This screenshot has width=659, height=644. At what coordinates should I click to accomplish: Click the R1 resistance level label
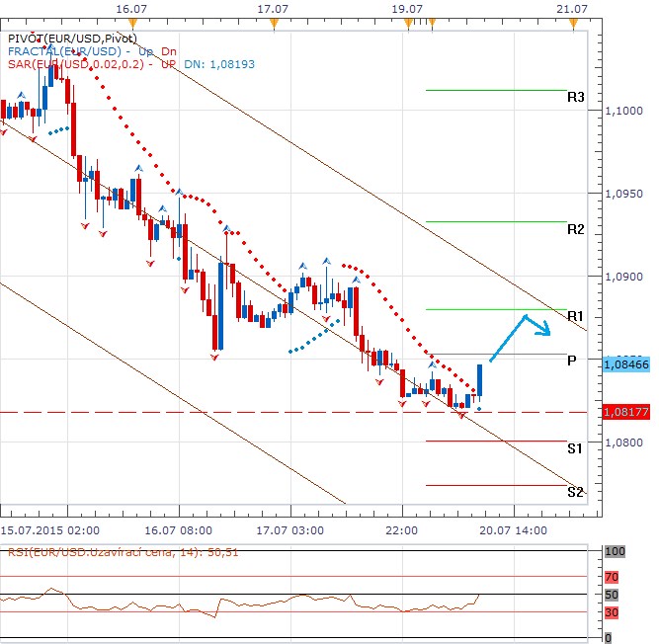575,315
